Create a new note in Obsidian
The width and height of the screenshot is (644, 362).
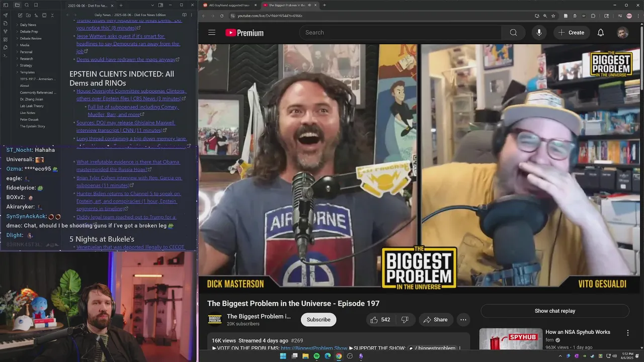(20, 16)
